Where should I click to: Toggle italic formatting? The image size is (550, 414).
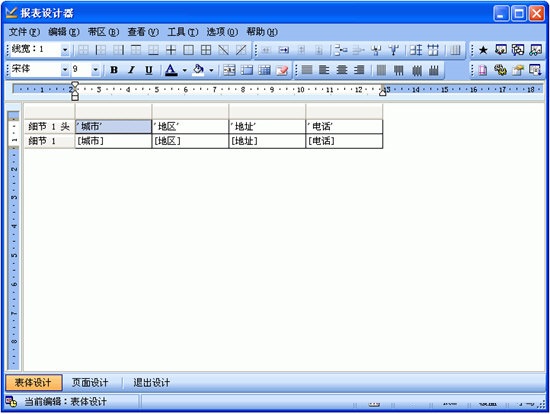[x=131, y=70]
